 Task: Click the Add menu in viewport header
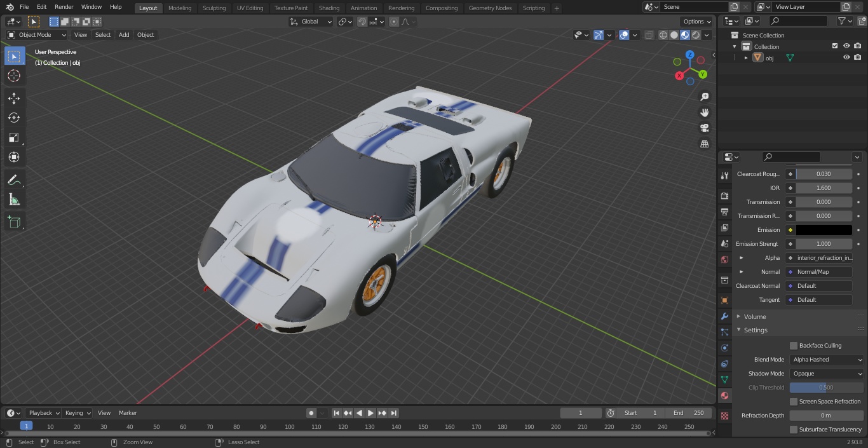coord(124,35)
